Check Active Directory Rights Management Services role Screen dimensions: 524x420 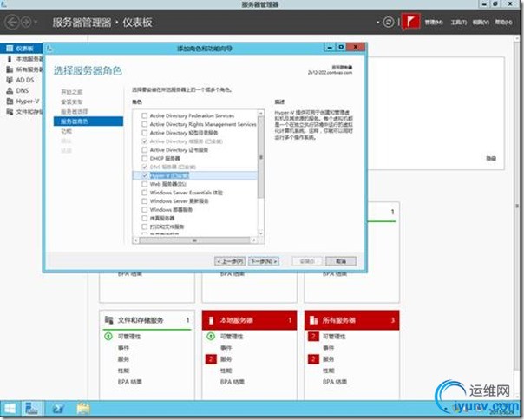click(x=144, y=124)
